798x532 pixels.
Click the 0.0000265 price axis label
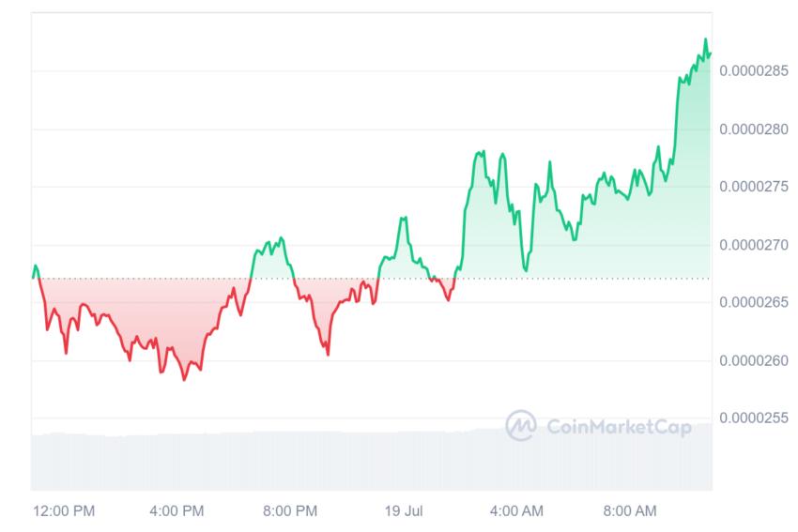point(754,303)
